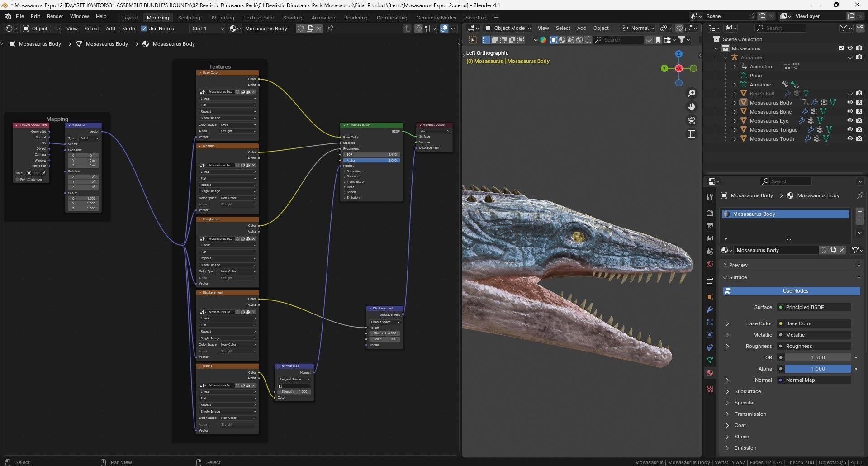Screen dimensions: 868x466
Task: Open the Object Mode dropdown
Action: [508, 28]
